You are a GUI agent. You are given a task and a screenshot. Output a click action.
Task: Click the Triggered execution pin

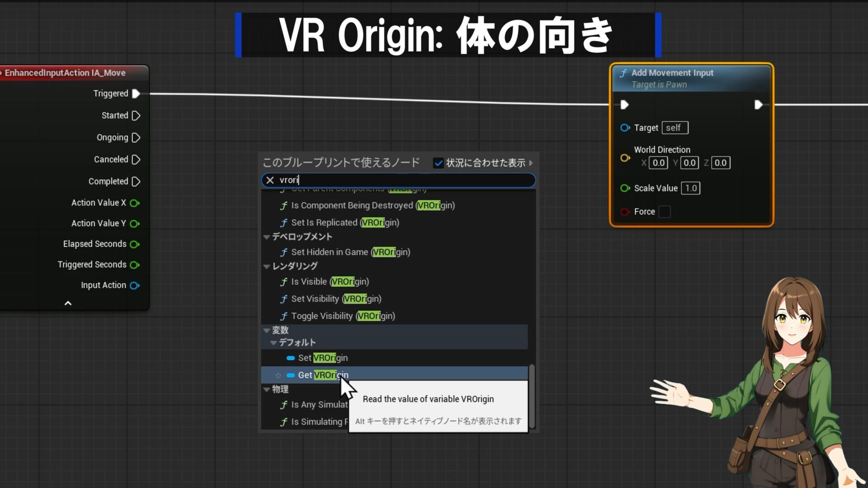(x=136, y=94)
